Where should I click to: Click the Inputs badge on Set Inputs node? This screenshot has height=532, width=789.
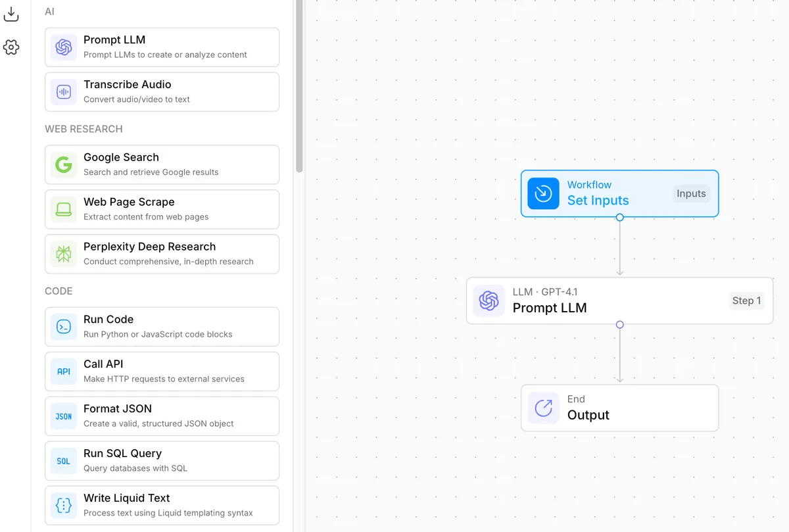tap(691, 193)
